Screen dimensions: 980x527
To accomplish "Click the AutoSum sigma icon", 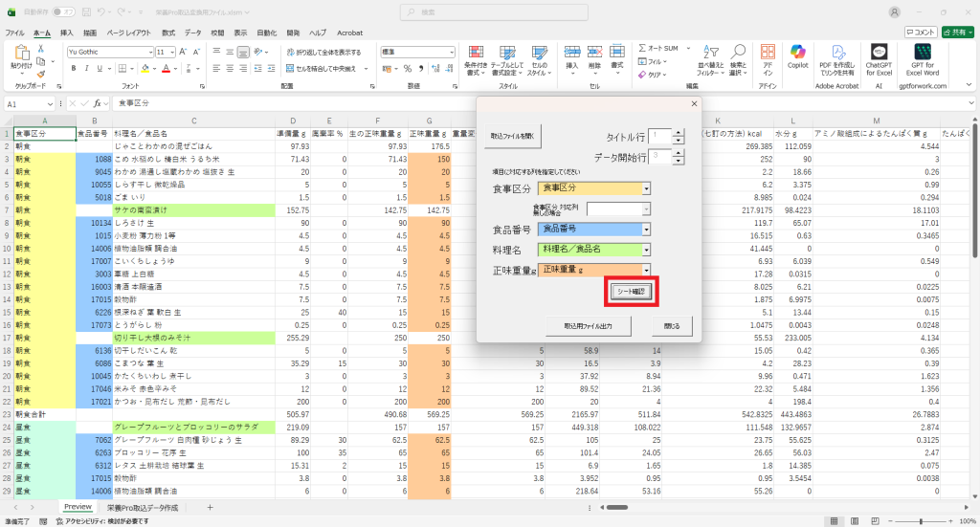I will pyautogui.click(x=642, y=48).
